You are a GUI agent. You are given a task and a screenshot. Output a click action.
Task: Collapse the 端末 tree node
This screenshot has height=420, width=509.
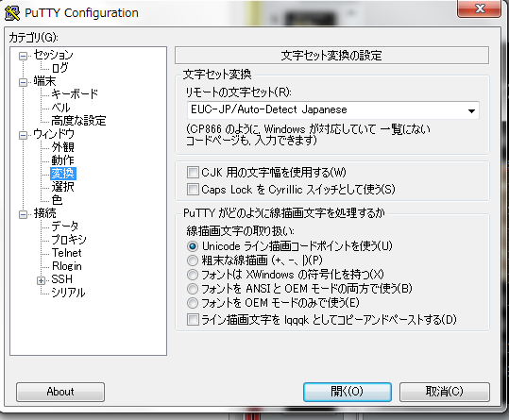23,82
